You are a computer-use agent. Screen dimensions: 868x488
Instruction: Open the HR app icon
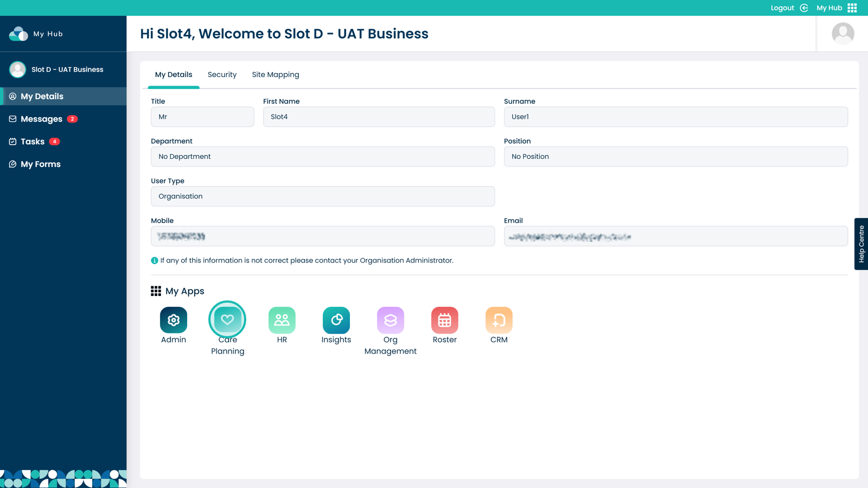click(282, 320)
